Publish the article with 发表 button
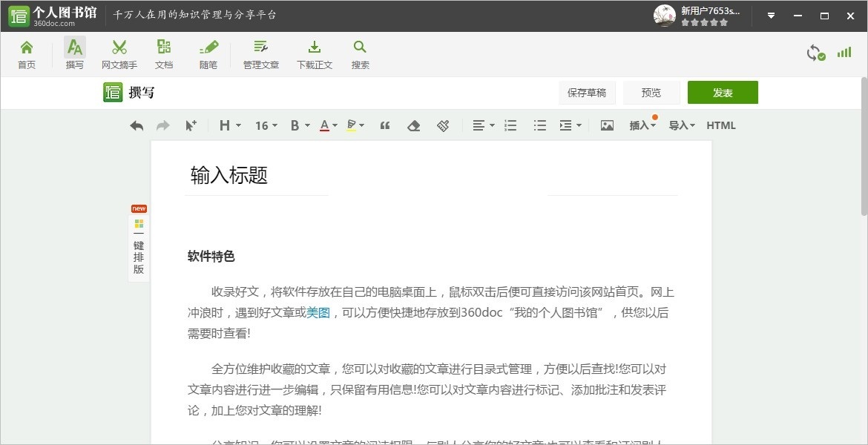The image size is (868, 445). (x=723, y=92)
